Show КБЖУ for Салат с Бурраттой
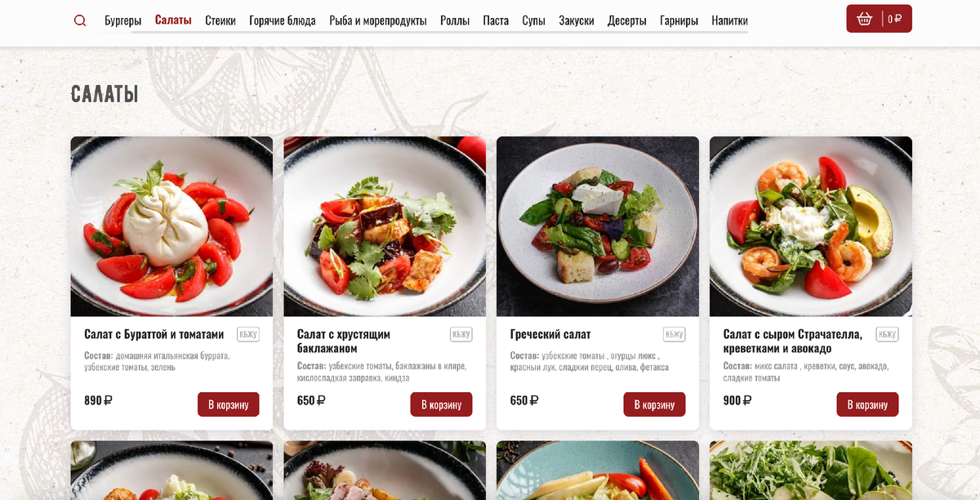The image size is (980, 500). [x=248, y=334]
